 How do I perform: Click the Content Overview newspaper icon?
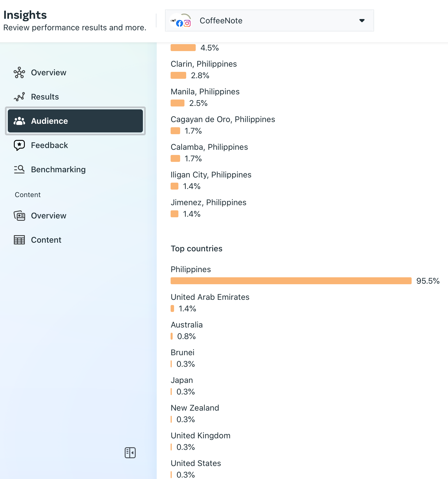point(19,216)
